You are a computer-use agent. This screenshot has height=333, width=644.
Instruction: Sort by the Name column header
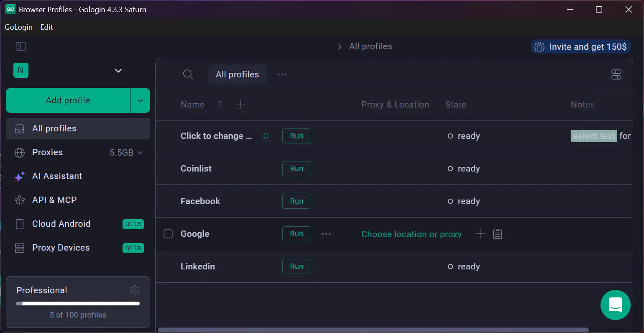click(192, 105)
